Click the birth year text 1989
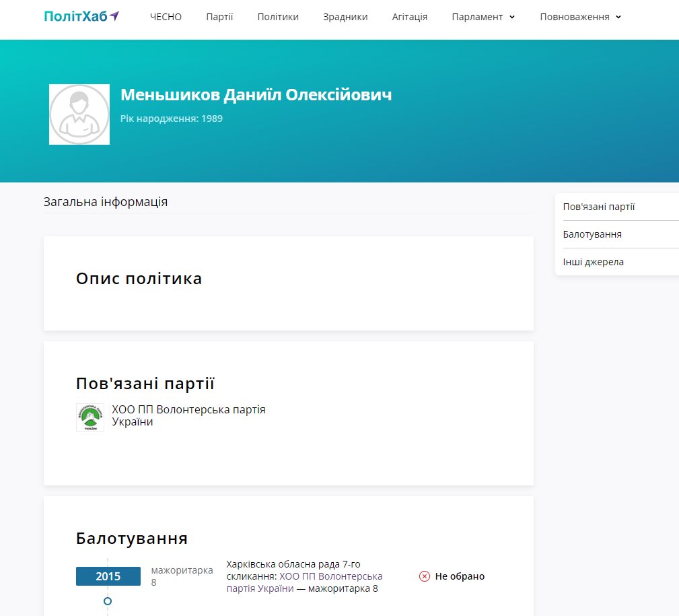Image resolution: width=679 pixels, height=616 pixels. (x=212, y=118)
